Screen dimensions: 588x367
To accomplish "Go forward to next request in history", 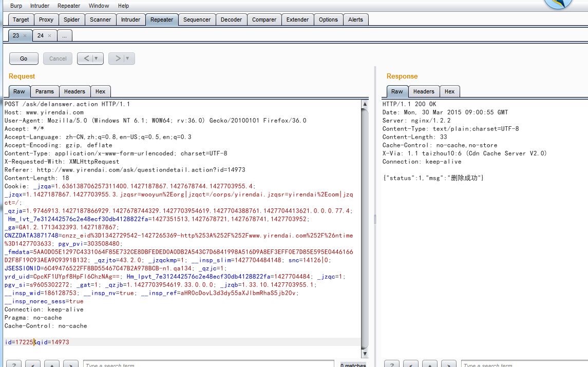I will click(x=118, y=59).
